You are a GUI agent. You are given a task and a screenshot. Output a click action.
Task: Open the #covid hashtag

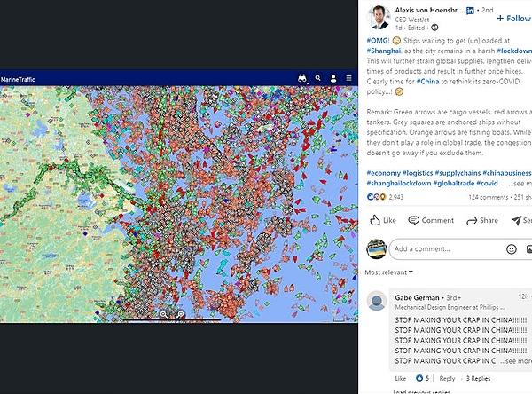487,184
